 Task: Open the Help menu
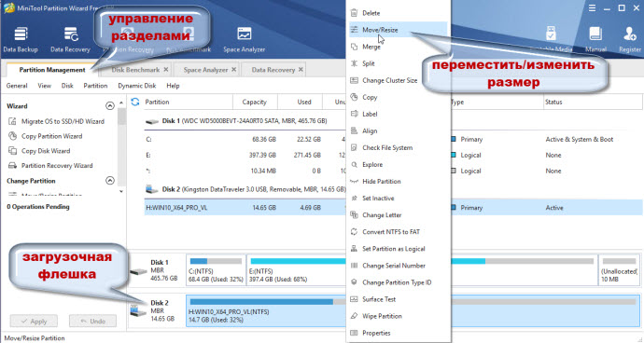173,86
